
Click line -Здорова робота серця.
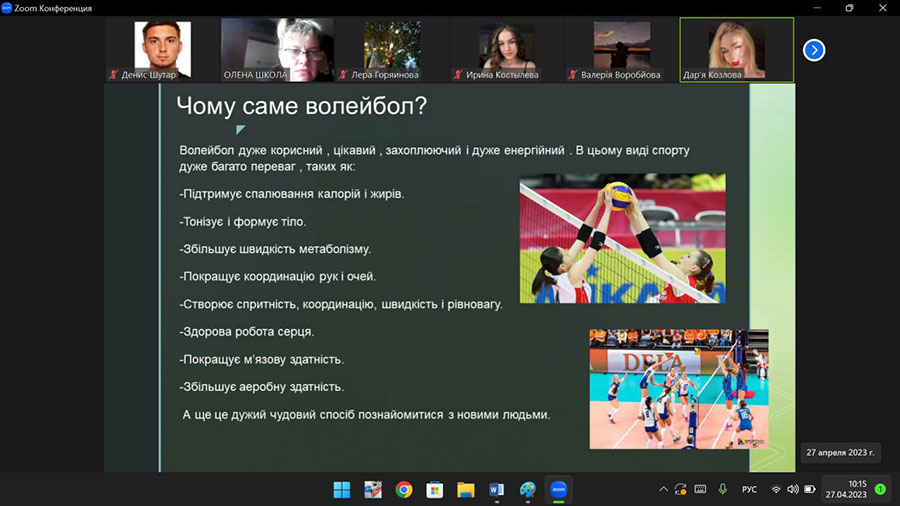(x=247, y=332)
